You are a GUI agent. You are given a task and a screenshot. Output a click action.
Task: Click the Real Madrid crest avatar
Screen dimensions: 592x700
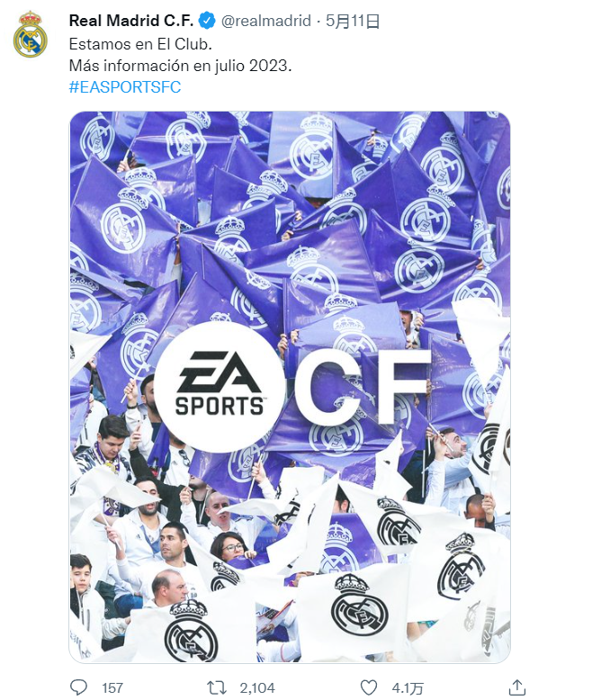30,34
